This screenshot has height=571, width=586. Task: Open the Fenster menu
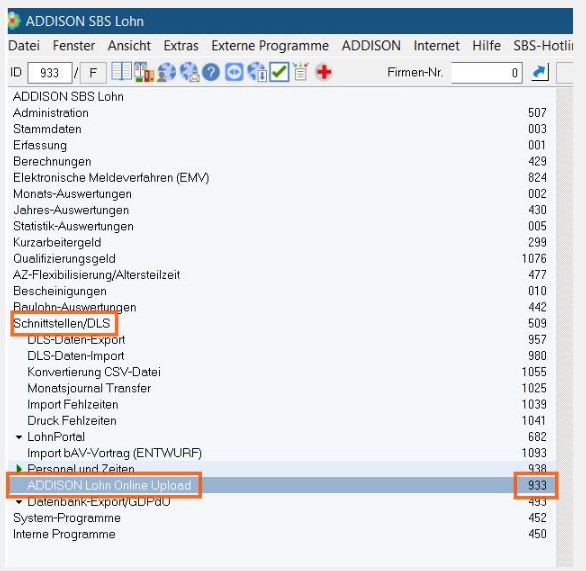[x=74, y=46]
